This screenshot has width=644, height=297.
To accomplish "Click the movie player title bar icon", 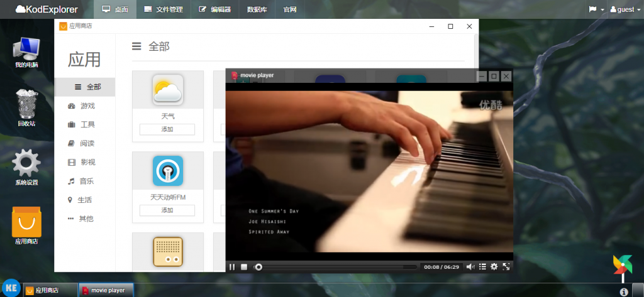I will (235, 75).
